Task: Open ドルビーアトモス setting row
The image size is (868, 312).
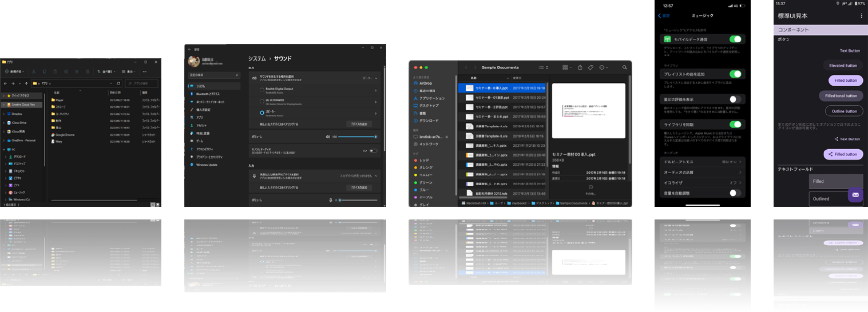Action: click(702, 162)
